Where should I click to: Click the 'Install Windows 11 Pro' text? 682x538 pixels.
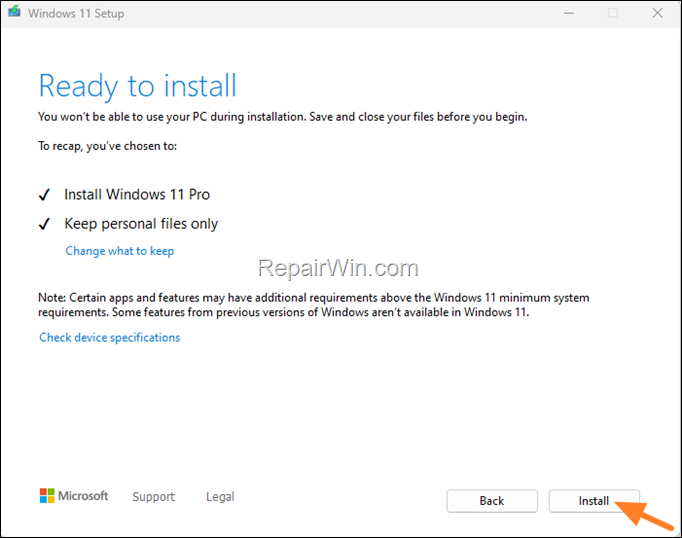pyautogui.click(x=137, y=194)
